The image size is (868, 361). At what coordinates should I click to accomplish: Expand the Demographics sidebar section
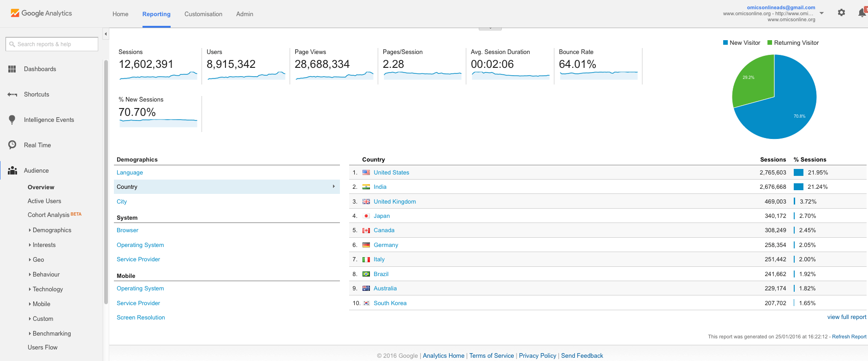(x=52, y=230)
